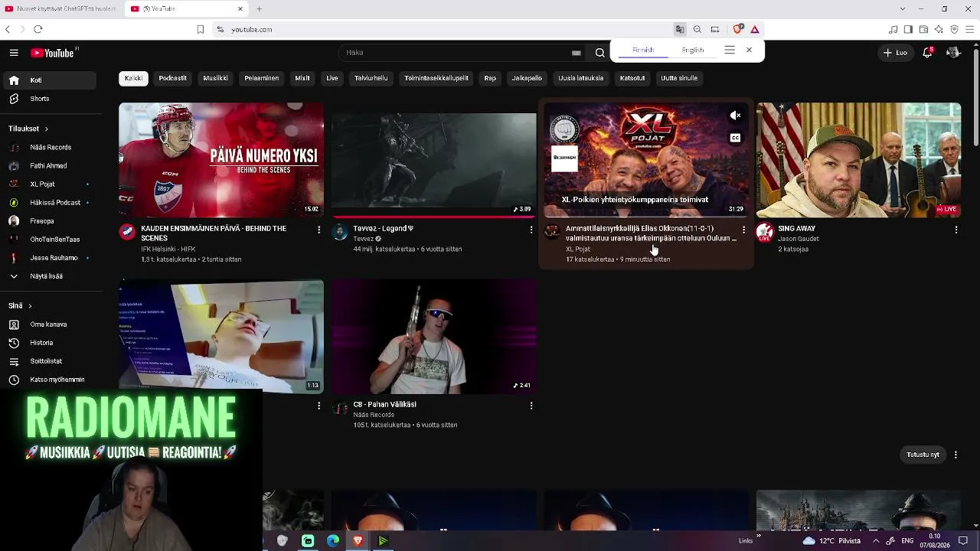Toggle the browser sidebar panel
This screenshot has width=980, height=551.
click(908, 29)
